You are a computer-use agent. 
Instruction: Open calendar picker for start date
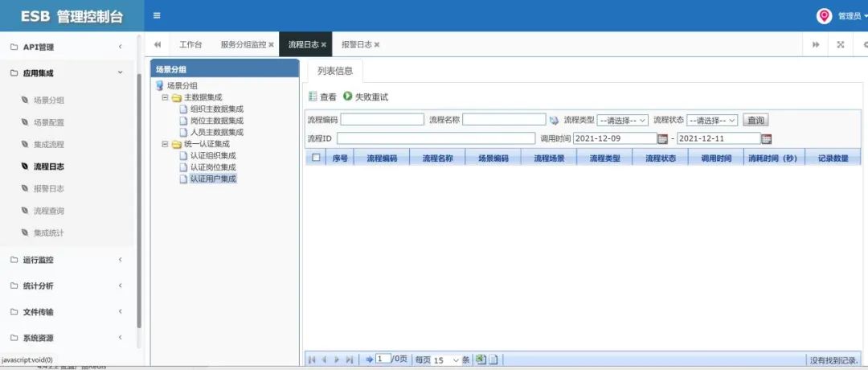[x=662, y=139]
